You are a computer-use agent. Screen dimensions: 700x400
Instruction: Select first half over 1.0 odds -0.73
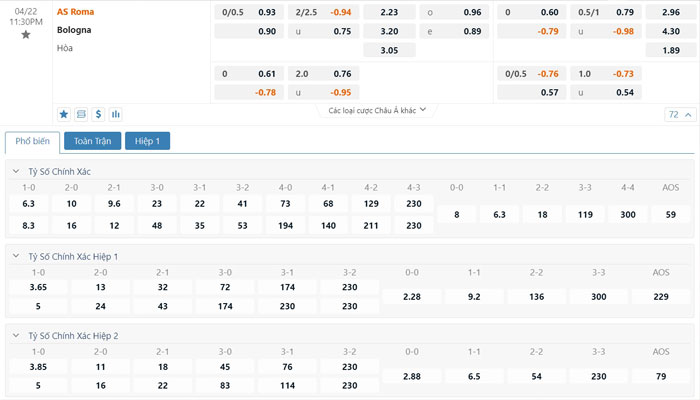pos(606,74)
